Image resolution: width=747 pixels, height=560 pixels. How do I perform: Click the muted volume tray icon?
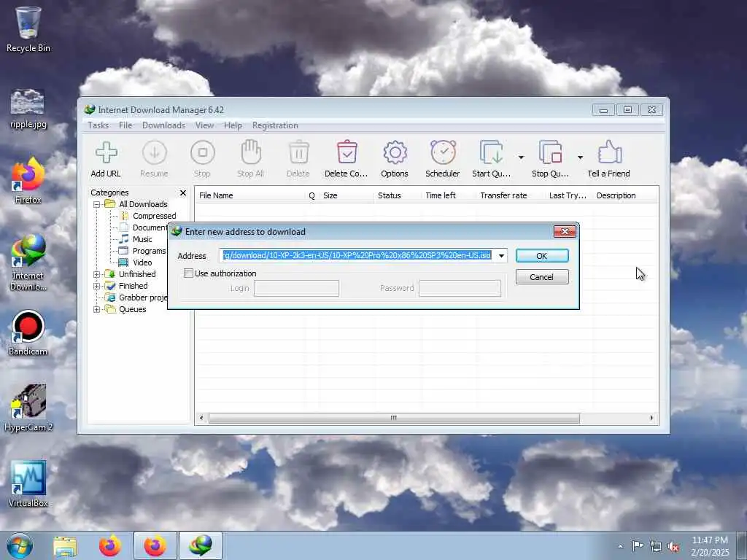(673, 547)
